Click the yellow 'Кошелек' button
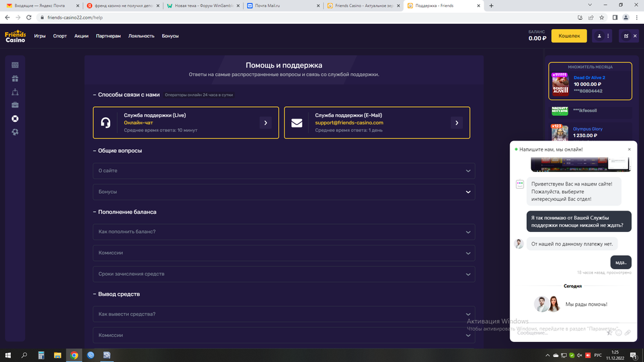Image resolution: width=644 pixels, height=362 pixels. point(569,36)
